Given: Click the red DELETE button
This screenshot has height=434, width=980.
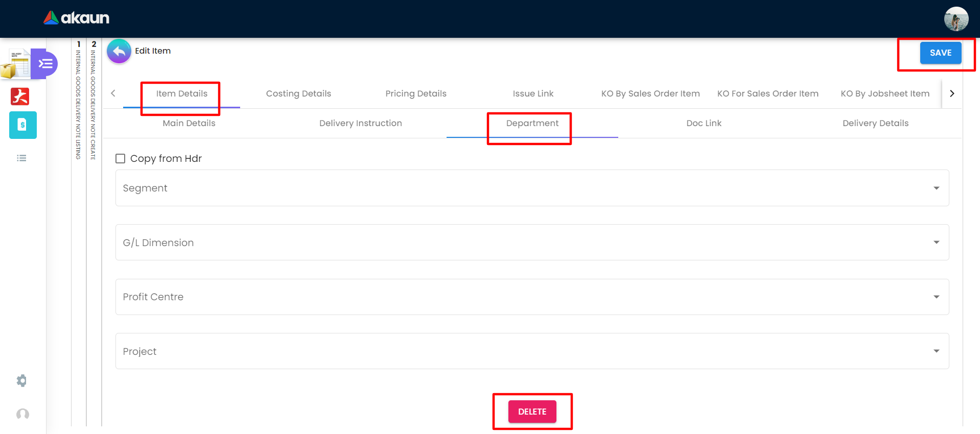Looking at the screenshot, I should click(x=532, y=412).
